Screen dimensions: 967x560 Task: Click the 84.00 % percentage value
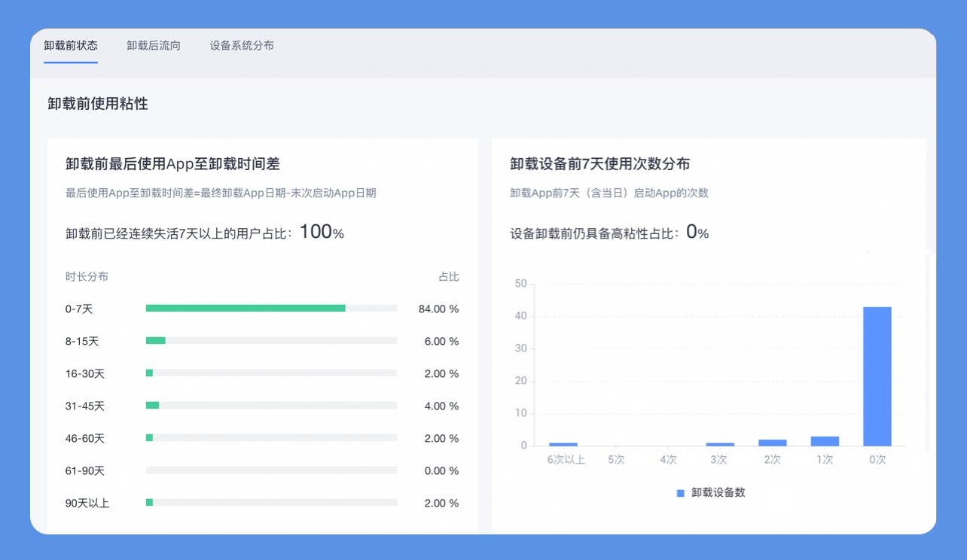pyautogui.click(x=438, y=309)
